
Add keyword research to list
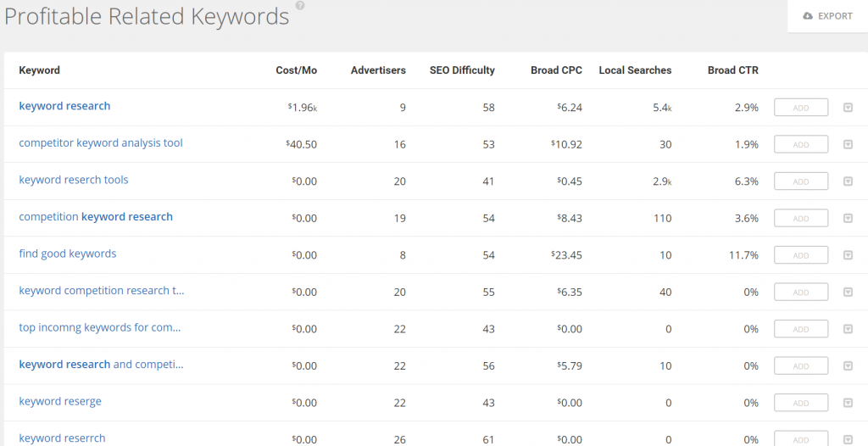[800, 108]
